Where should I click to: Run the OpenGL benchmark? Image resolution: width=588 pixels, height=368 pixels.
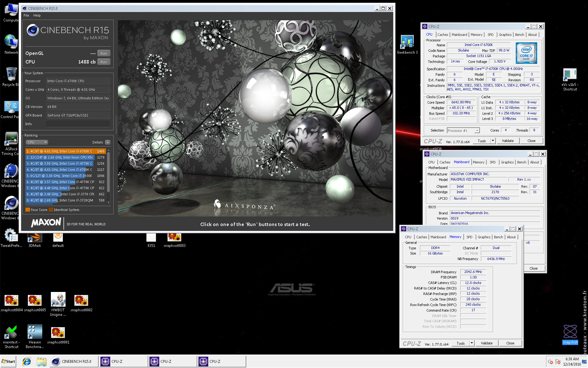point(104,53)
